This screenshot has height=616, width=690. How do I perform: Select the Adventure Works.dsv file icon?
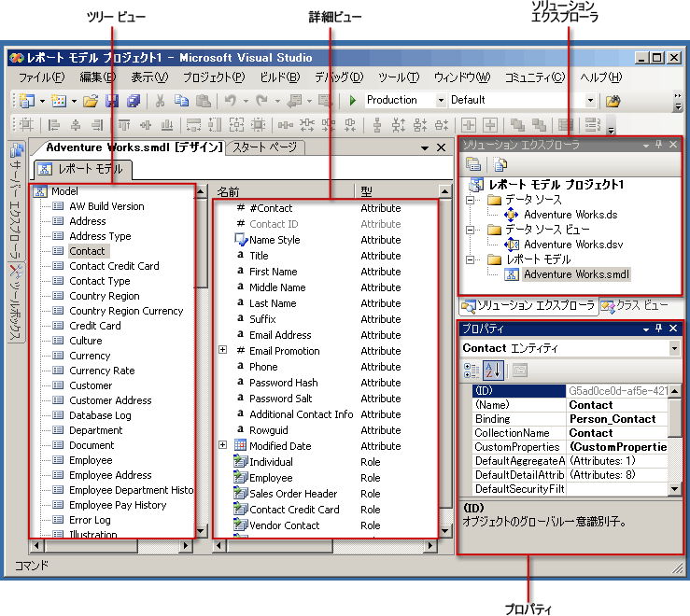(511, 245)
